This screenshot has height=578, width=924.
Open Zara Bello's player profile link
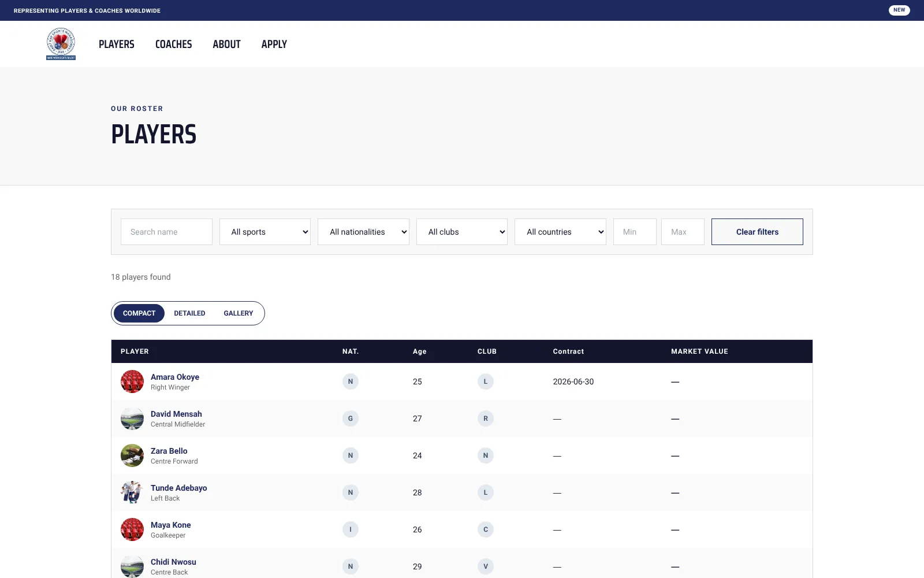pyautogui.click(x=169, y=451)
